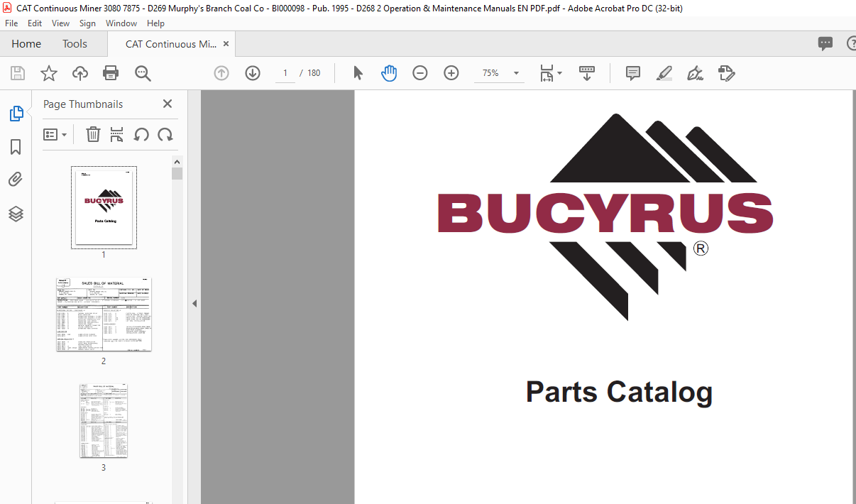Delete selected page thumbnail
Image resolution: width=856 pixels, height=504 pixels.
click(93, 134)
